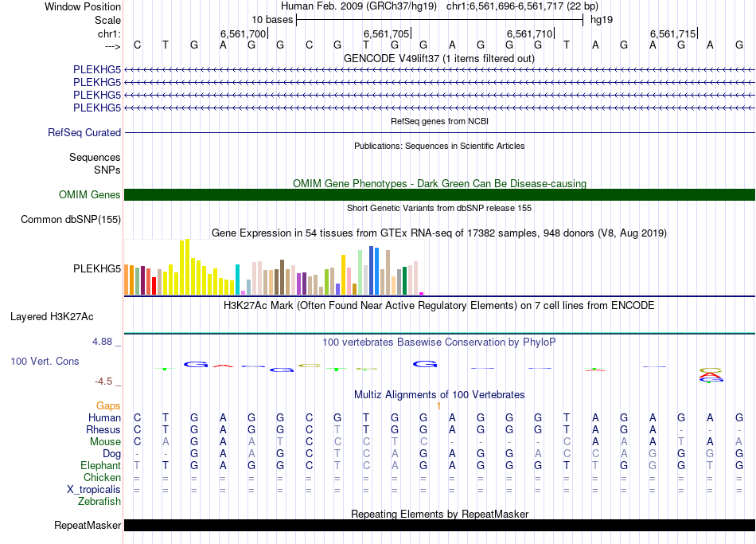
Task: Click the 6,561,715 position marker
Action: pyautogui.click(x=674, y=33)
